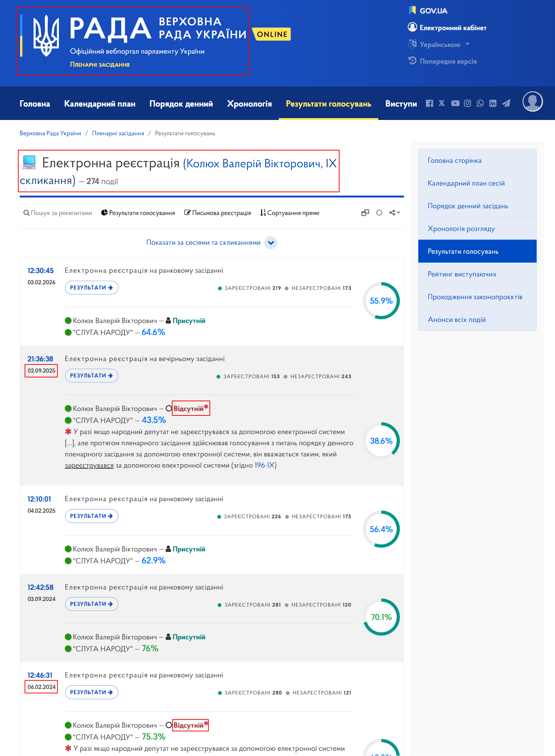Click the Ukrainian trident emblem logo
This screenshot has height=756, width=555.
click(46, 36)
